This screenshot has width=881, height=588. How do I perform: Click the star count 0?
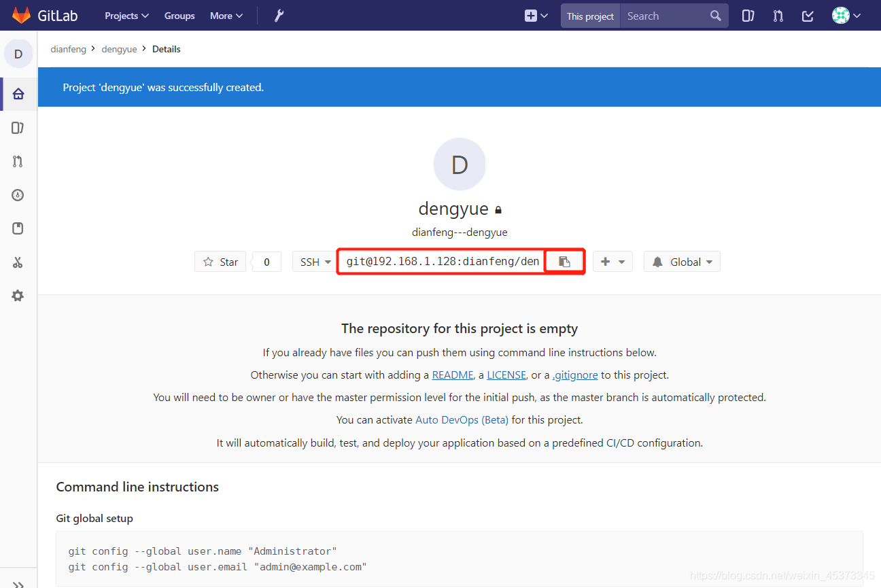[266, 262]
